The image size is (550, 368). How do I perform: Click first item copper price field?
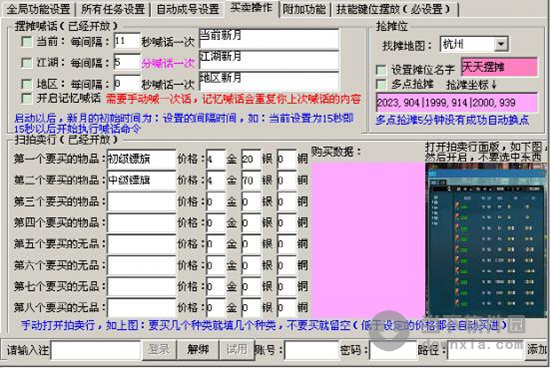286,159
